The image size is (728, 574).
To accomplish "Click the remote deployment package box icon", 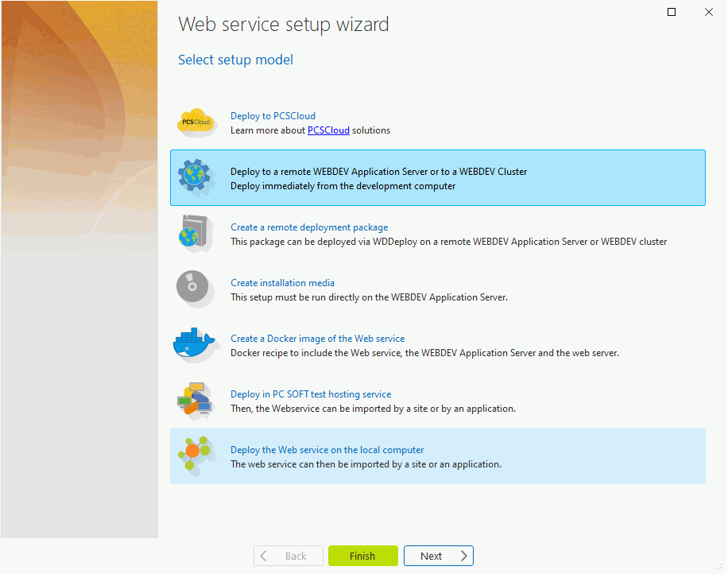I will (196, 233).
